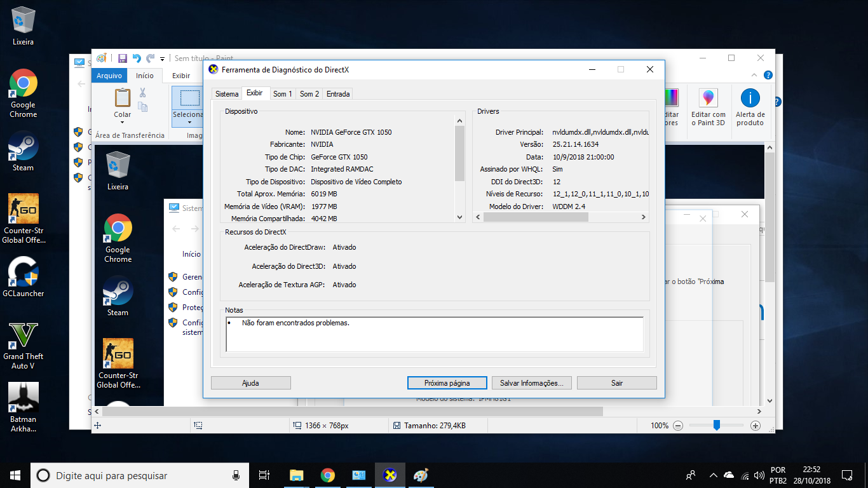Click the microphone icon in taskbar search

236,475
